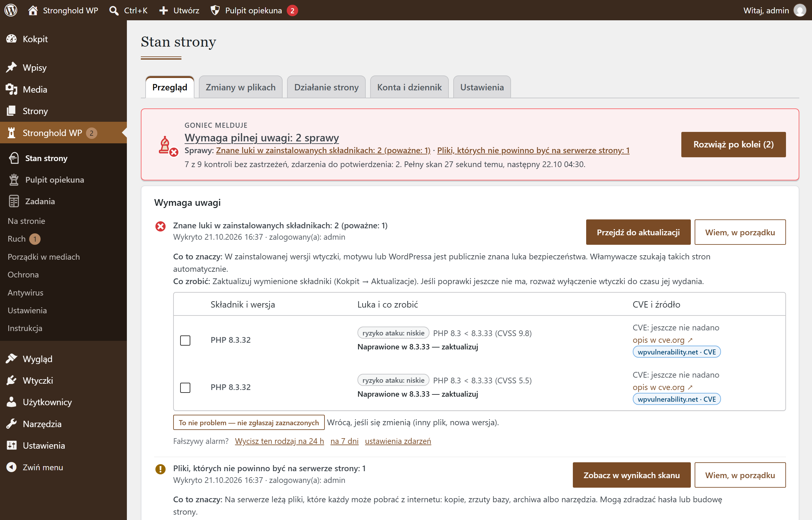Screen dimensions: 812x520
Task: Open the Stronghold WP home icon
Action: point(33,10)
